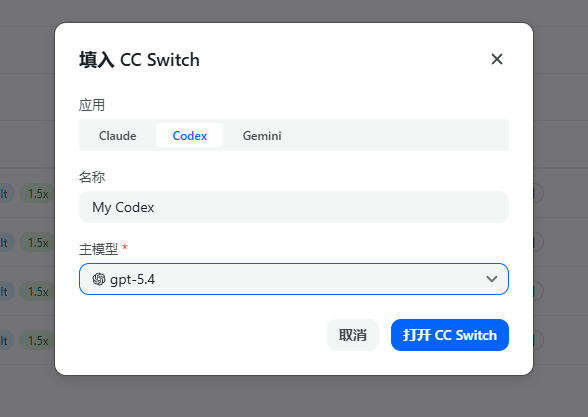588x417 pixels.
Task: Click the OpenAI logo beside gpt-5.4
Action: 99,279
